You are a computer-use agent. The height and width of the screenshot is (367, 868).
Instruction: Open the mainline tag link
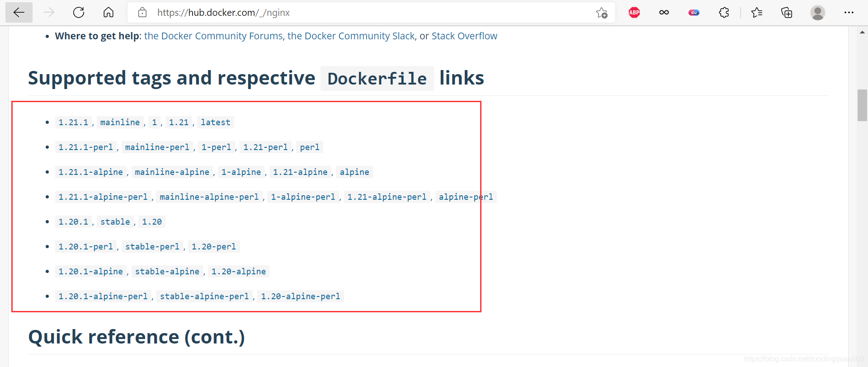(120, 122)
